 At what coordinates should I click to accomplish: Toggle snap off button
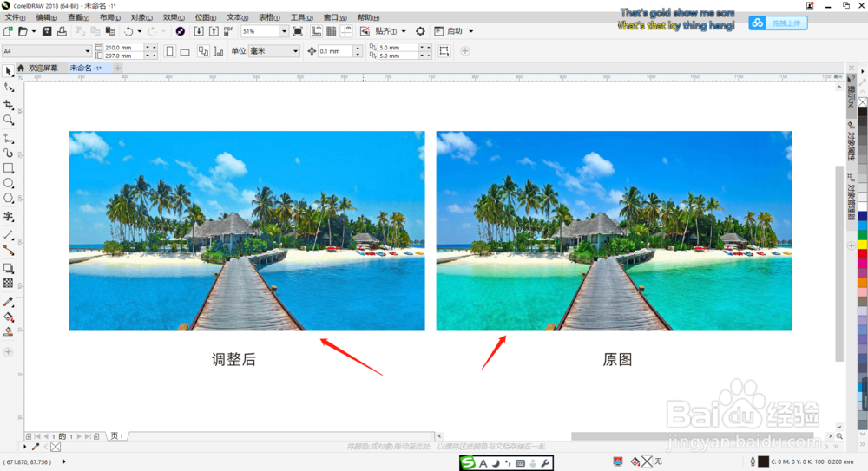pyautogui.click(x=365, y=31)
